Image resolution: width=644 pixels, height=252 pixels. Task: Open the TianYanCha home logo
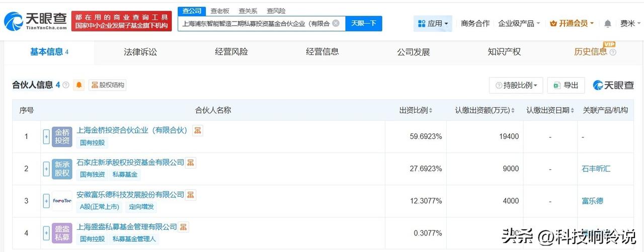(36, 21)
